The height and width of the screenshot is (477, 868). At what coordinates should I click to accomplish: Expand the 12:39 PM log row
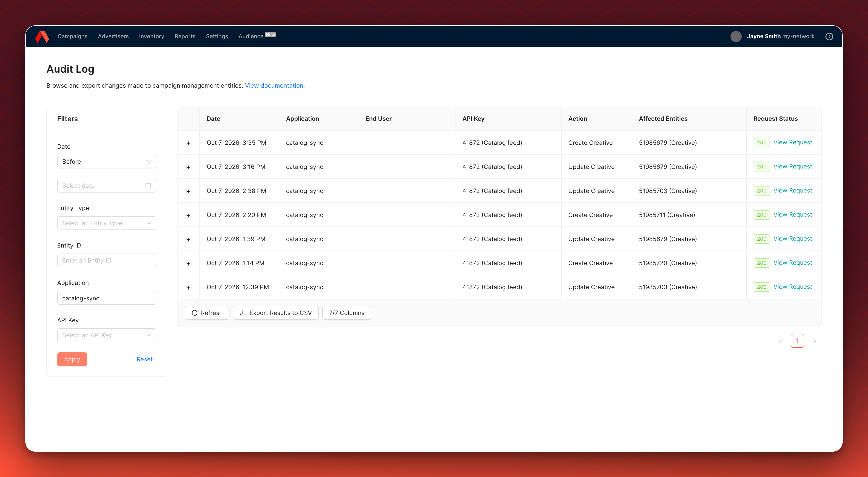click(x=188, y=288)
